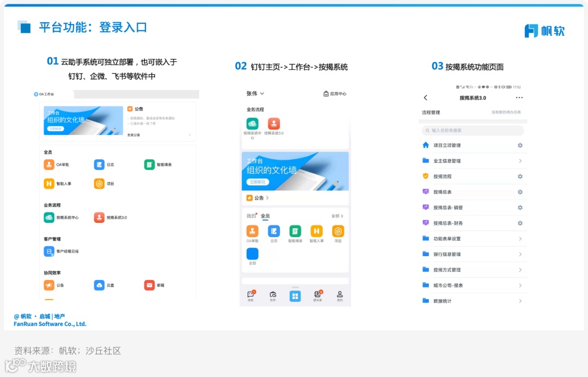The width and height of the screenshot is (588, 377).
Task: Tap 智能填表 icon in mobile 全员 list
Action: (295, 231)
